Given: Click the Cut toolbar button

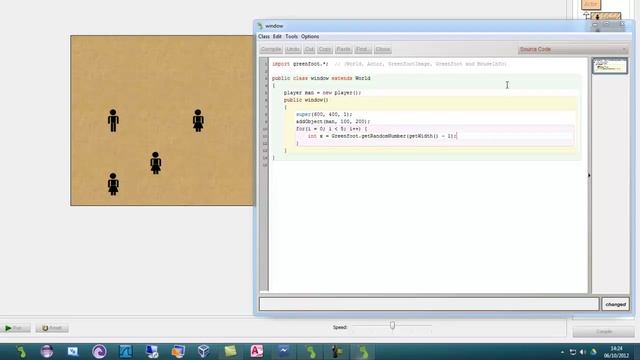Looking at the screenshot, I should tap(309, 49).
